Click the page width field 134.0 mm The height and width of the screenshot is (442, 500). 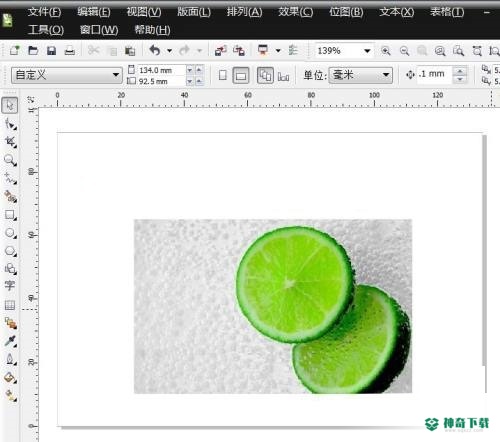(160, 70)
